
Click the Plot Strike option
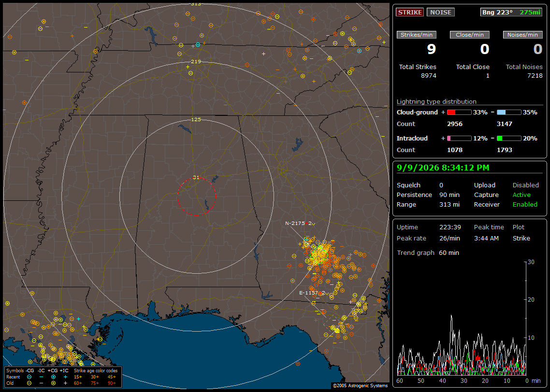(521, 238)
